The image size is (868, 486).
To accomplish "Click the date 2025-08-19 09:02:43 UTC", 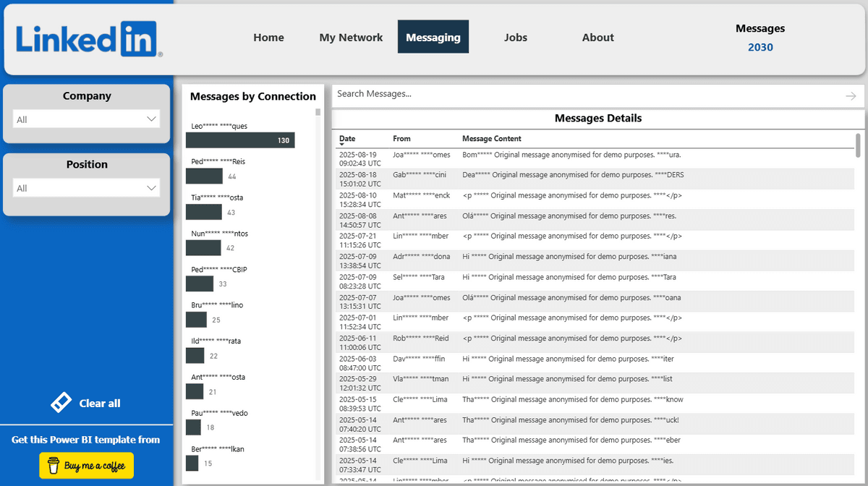I will [x=359, y=158].
